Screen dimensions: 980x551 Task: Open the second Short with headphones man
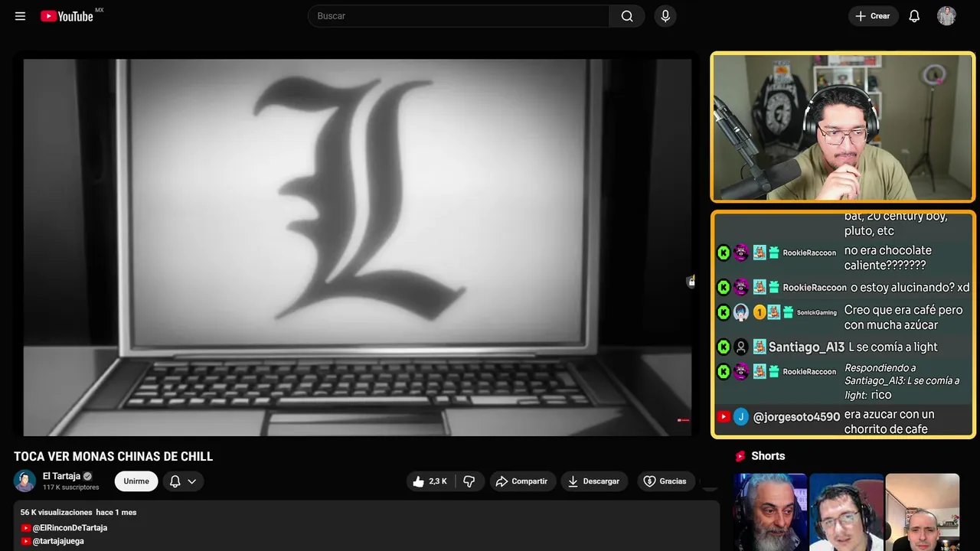pos(846,512)
